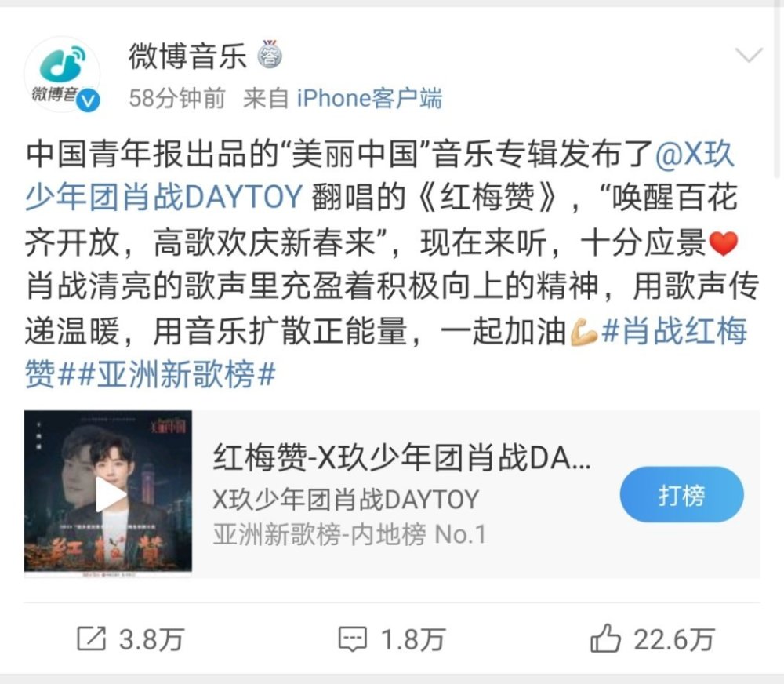Tap the 58分钟前 post timestamp
The width and height of the screenshot is (784, 684).
coord(177,98)
